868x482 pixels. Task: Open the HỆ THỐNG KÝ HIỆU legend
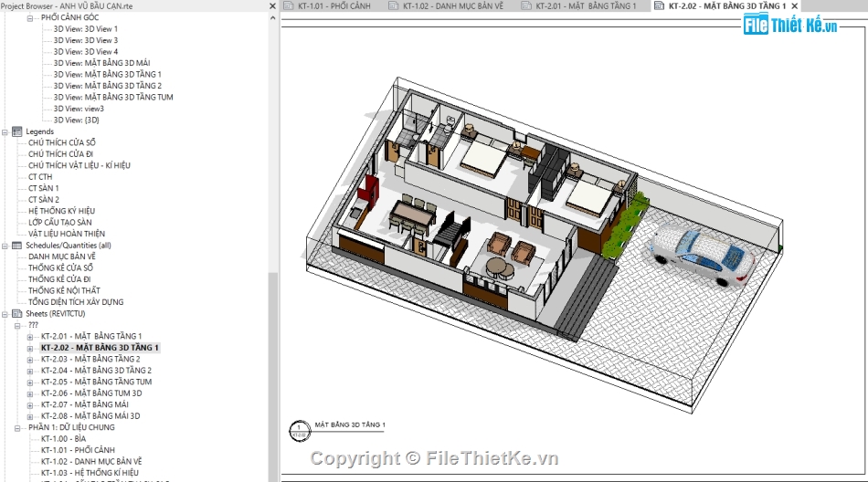(61, 211)
